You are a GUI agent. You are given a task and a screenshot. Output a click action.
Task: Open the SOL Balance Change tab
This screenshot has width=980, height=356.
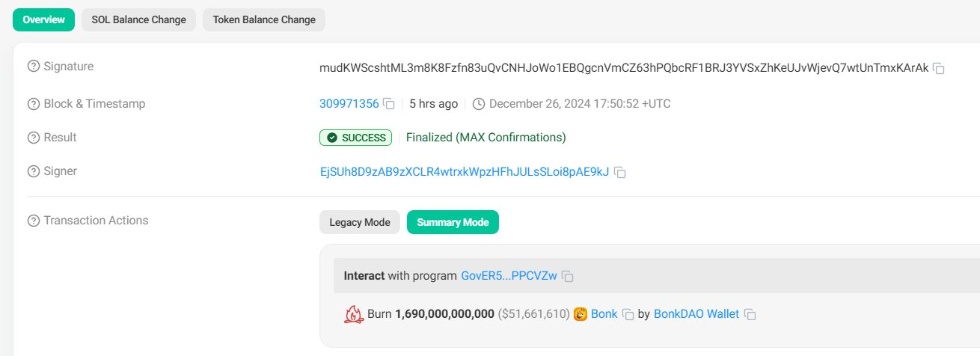pyautogui.click(x=138, y=19)
